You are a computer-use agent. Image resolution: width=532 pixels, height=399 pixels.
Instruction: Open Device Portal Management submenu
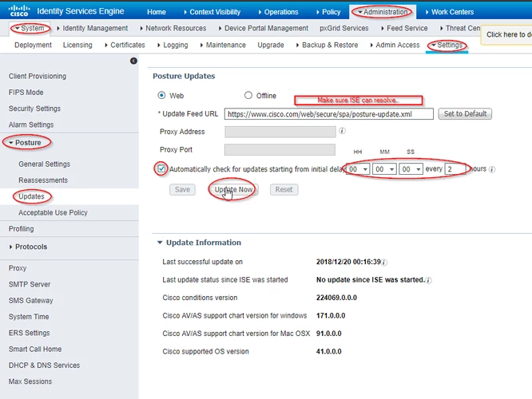264,28
